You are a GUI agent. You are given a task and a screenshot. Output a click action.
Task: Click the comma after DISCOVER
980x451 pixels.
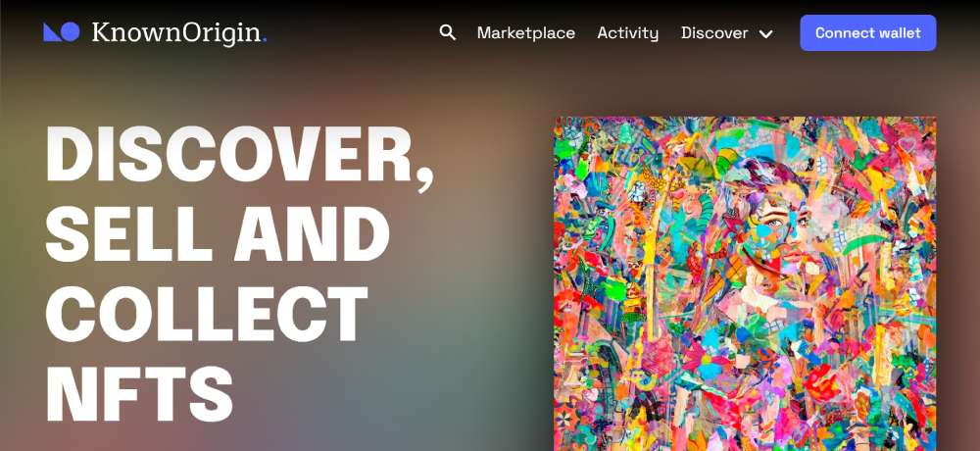point(425,174)
